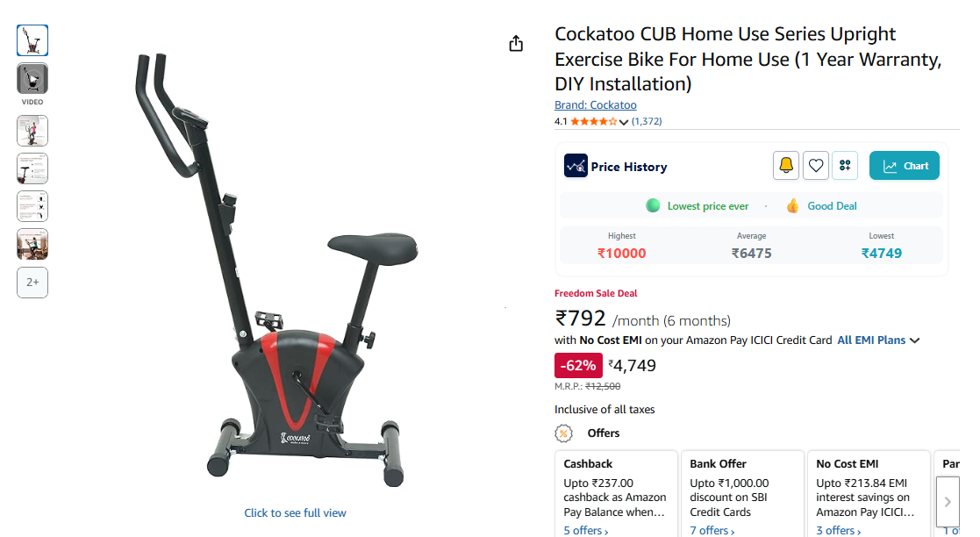Screen dimensions: 980x537
Task: Select the first bike image thumbnail
Action: [32, 40]
